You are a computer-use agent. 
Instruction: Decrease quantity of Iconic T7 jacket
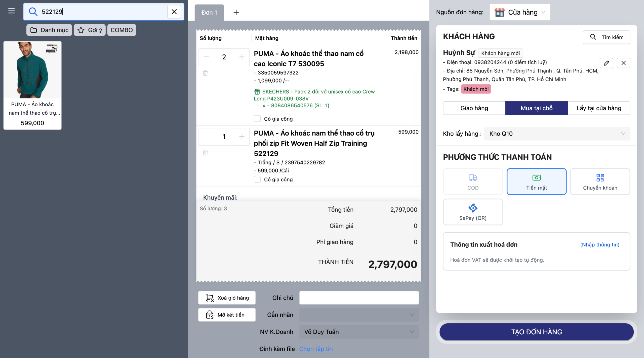206,57
